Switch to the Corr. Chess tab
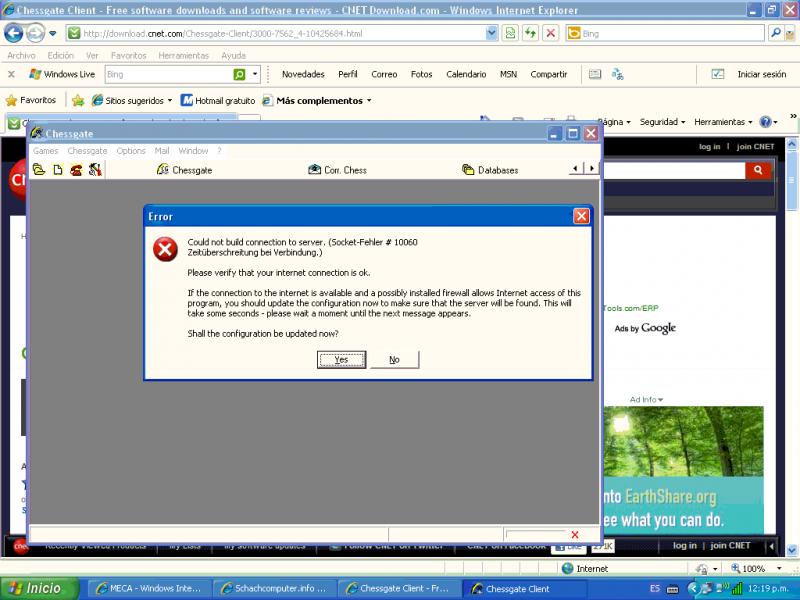Viewport: 800px width, 600px height. [x=337, y=170]
